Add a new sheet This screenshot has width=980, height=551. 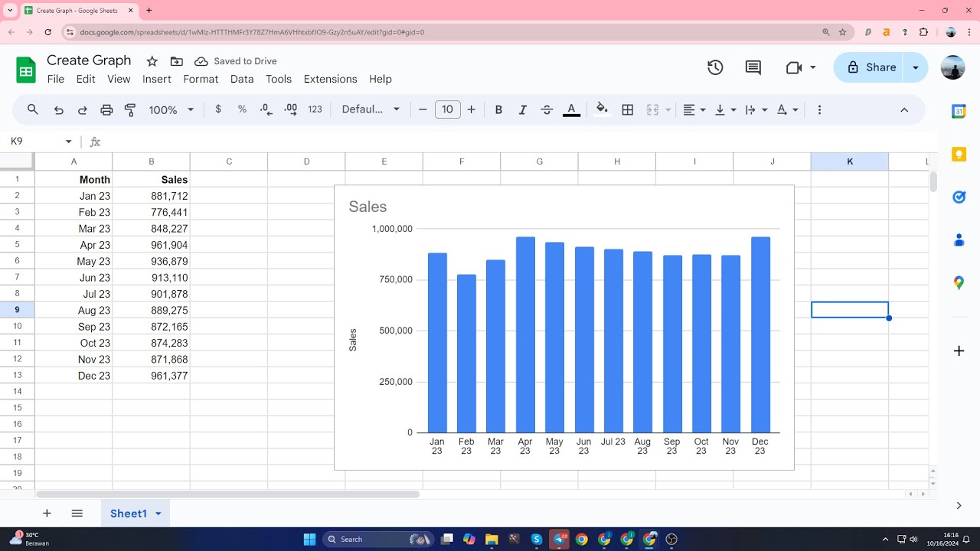coord(47,514)
